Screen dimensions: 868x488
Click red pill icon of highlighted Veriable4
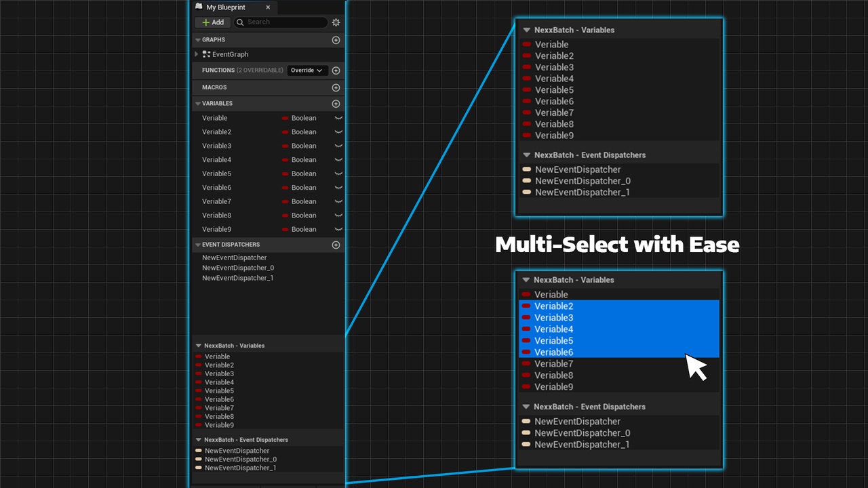coord(526,329)
